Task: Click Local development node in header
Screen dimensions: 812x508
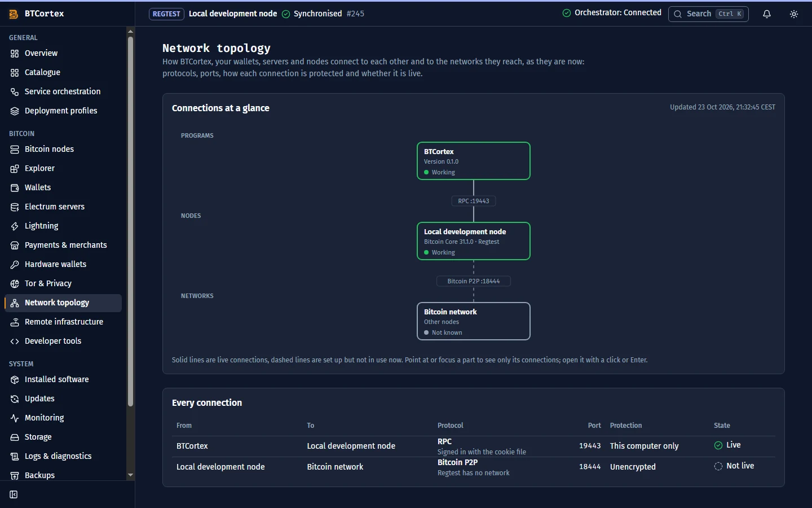Action: (233, 14)
